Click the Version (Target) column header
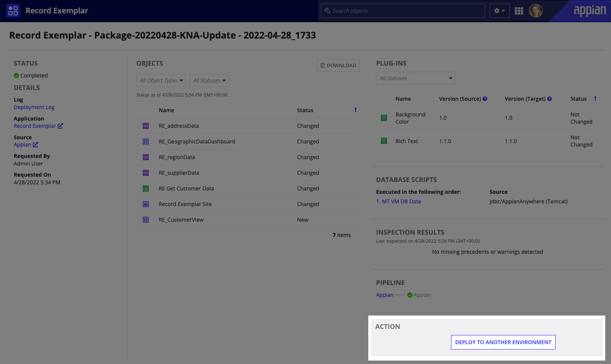The height and width of the screenshot is (364, 611). tap(525, 99)
